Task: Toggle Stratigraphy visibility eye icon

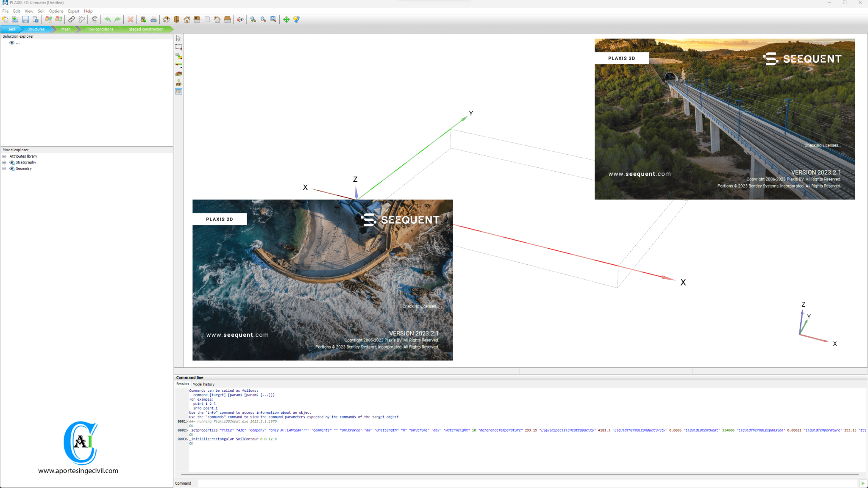Action: 12,163
